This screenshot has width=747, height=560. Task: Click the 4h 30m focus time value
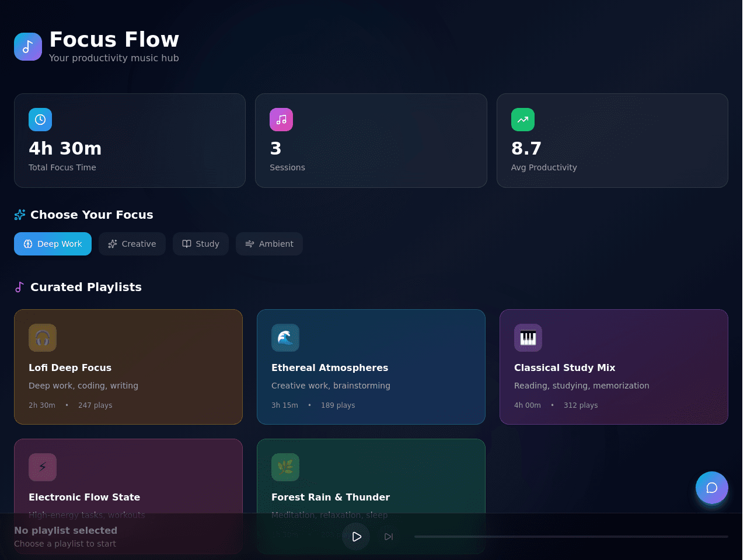click(x=65, y=148)
